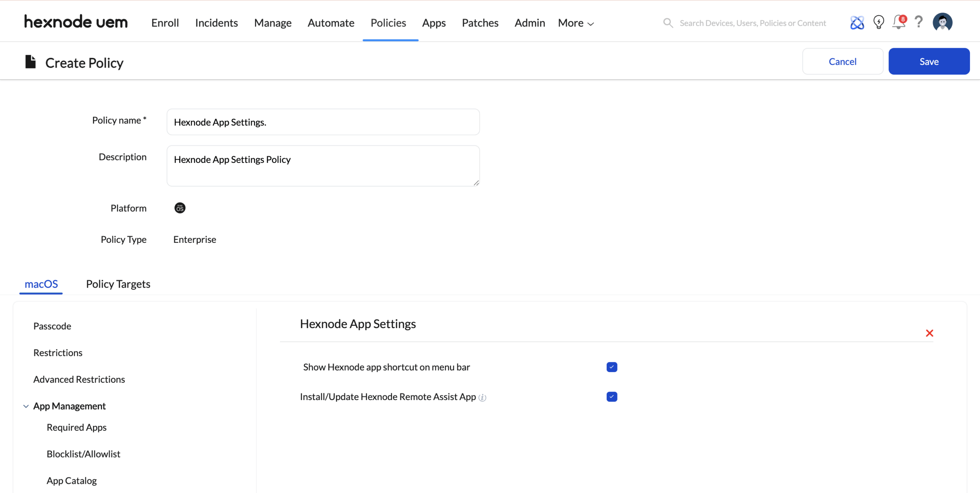Click the Cancel button
The width and height of the screenshot is (980, 493).
click(x=842, y=62)
